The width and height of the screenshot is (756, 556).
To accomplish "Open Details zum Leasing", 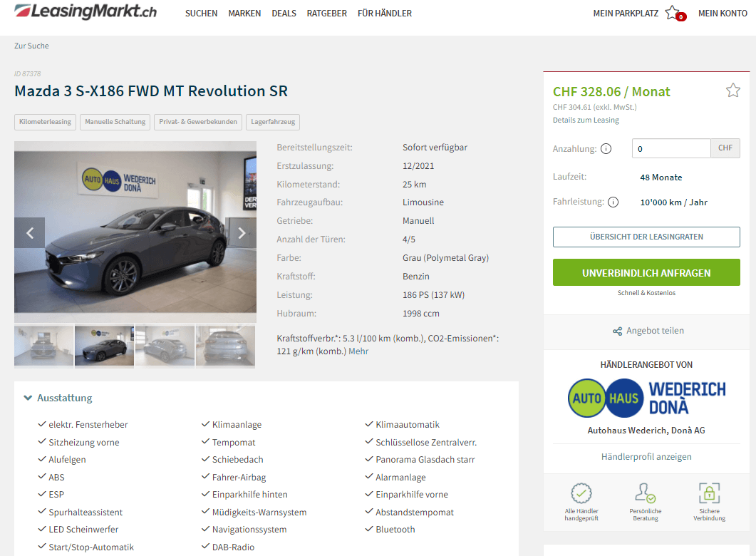I will [585, 120].
